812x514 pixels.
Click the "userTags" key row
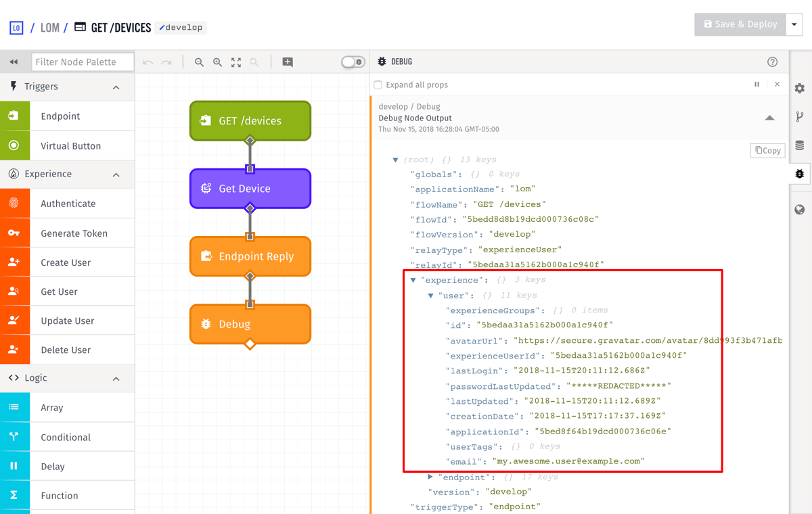click(503, 446)
